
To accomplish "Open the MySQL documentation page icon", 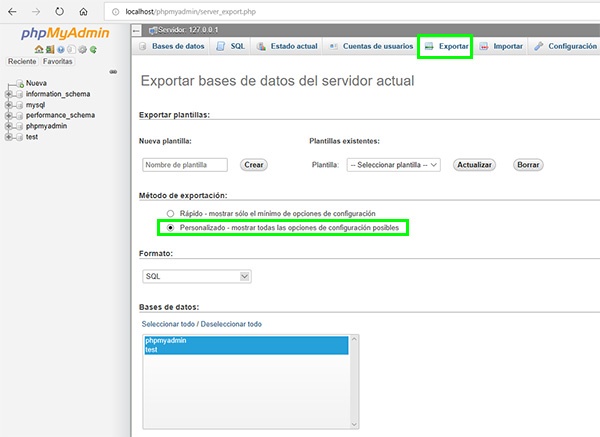I will pos(71,49).
